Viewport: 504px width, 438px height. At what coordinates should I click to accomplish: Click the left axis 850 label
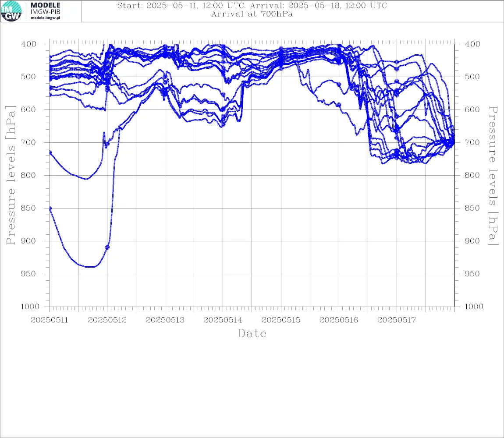(28, 208)
